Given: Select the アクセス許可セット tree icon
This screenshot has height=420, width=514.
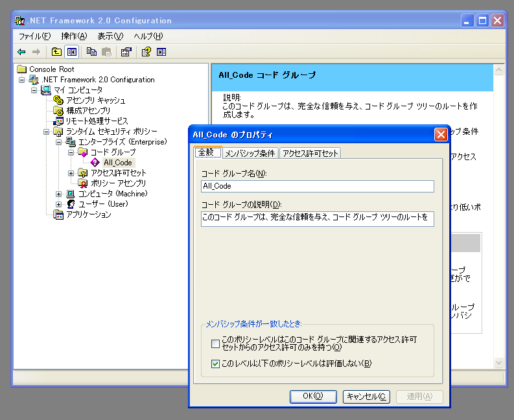Looking at the screenshot, I should (82, 173).
